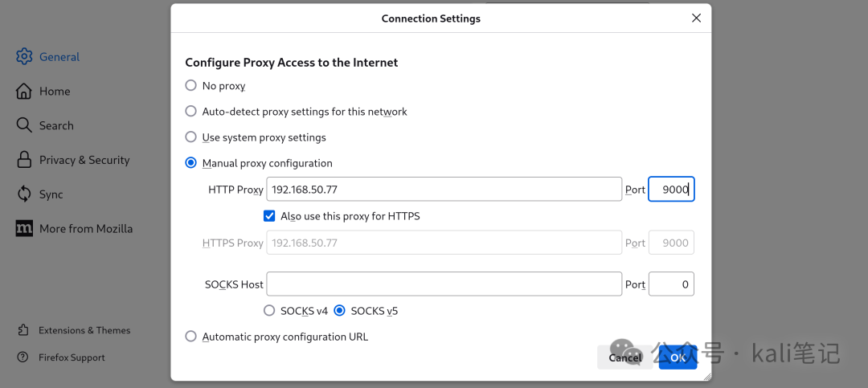Click the SOCKS Host text field
Screen dimensions: 868x388
(x=444, y=284)
